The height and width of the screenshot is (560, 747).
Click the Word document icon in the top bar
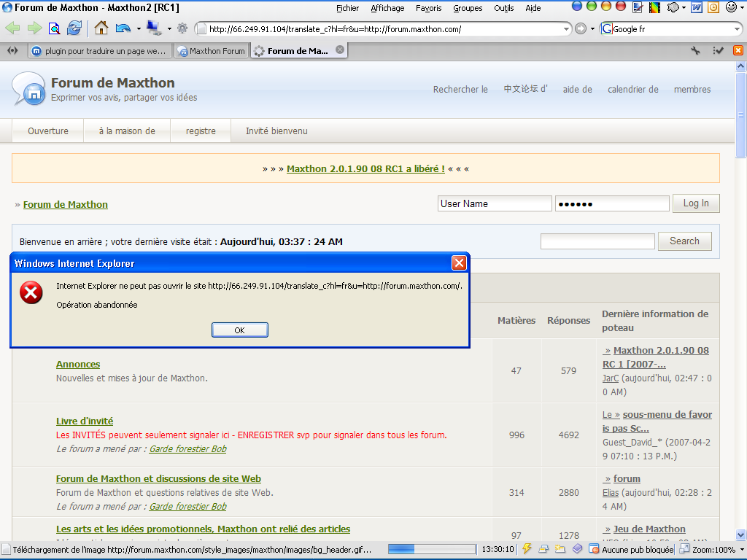tap(697, 7)
